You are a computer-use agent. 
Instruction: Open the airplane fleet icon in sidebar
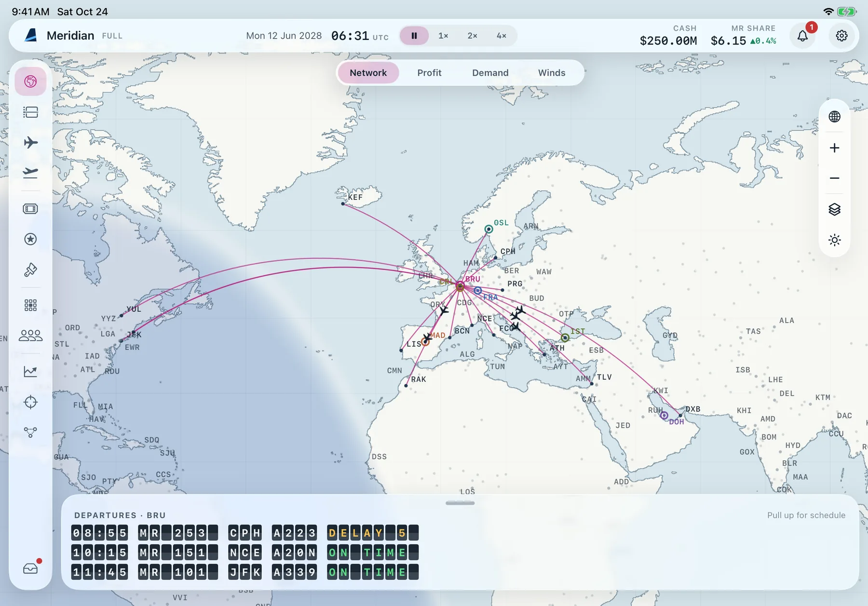[30, 143]
